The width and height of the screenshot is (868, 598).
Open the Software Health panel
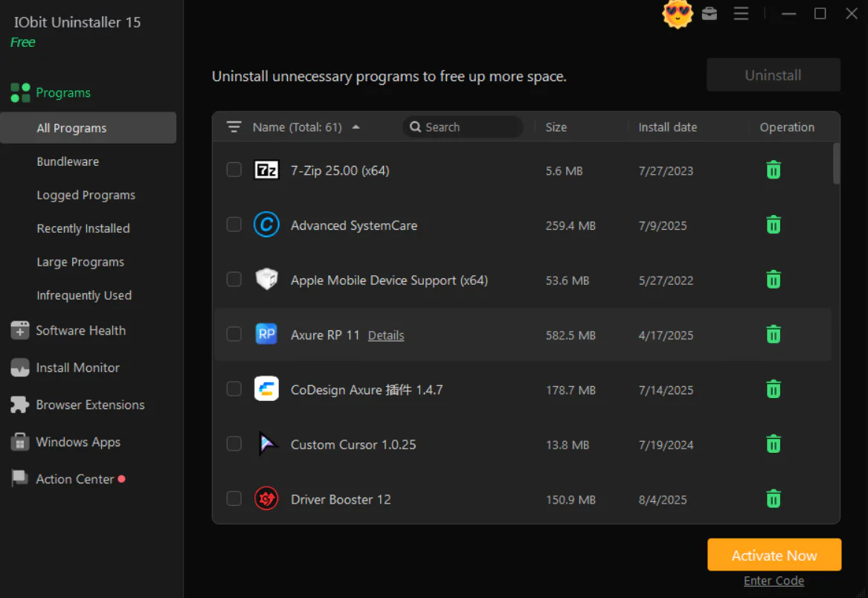pos(80,330)
